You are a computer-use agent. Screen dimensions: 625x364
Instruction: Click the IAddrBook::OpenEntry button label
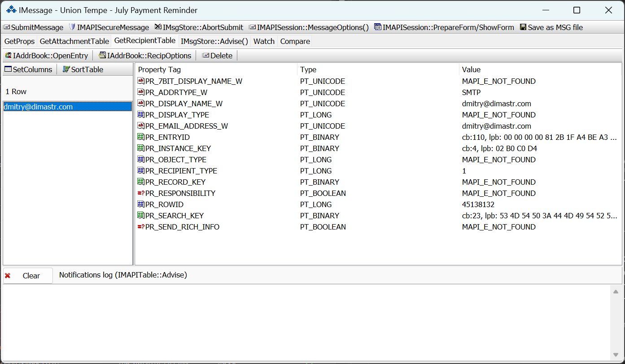(x=51, y=56)
